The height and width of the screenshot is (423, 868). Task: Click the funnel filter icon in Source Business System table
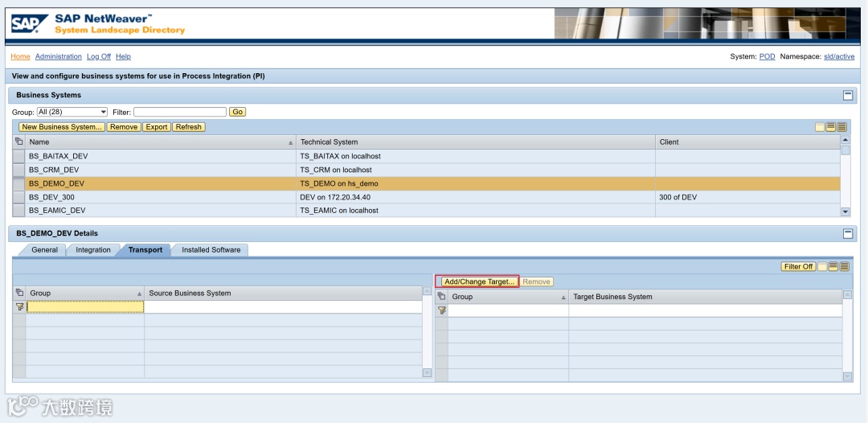tap(19, 306)
